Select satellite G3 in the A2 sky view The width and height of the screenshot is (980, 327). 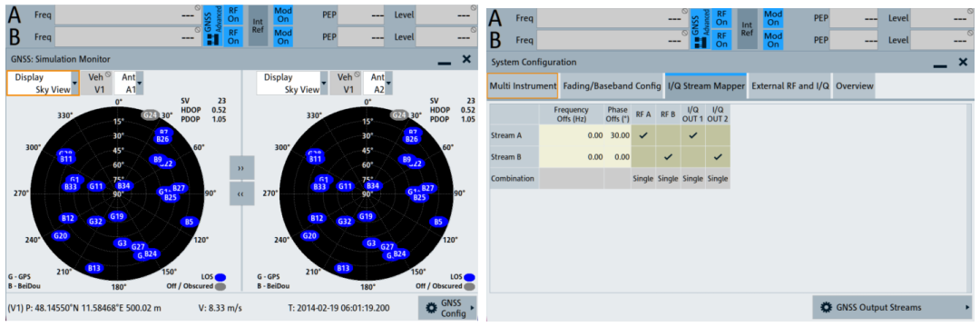pos(371,243)
